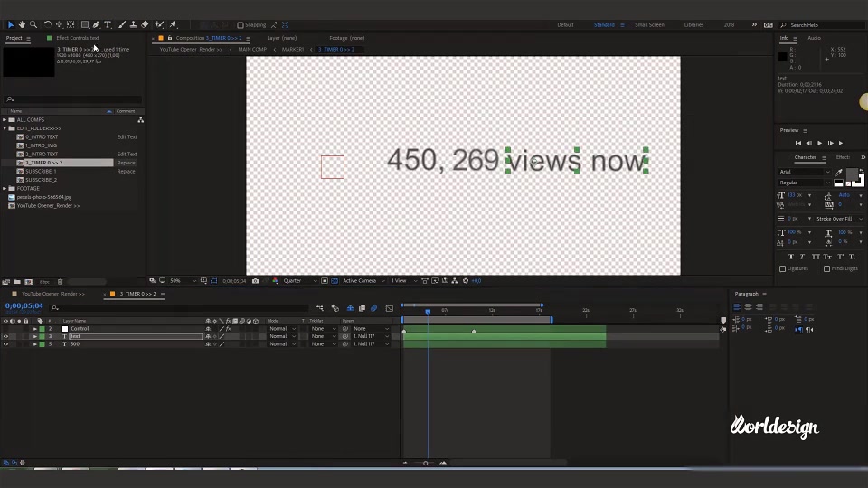Select the Brush tool
Image resolution: width=868 pixels, height=488 pixels.
click(x=122, y=25)
